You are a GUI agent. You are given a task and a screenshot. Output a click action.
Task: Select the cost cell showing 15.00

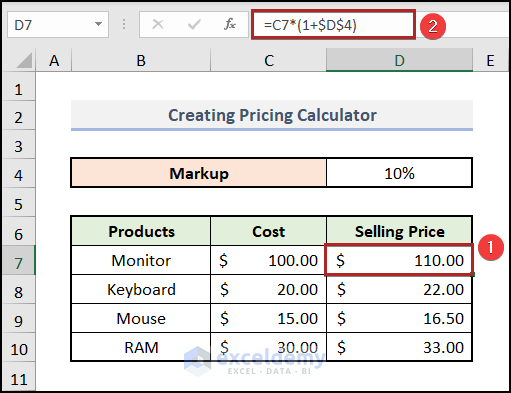click(x=269, y=318)
